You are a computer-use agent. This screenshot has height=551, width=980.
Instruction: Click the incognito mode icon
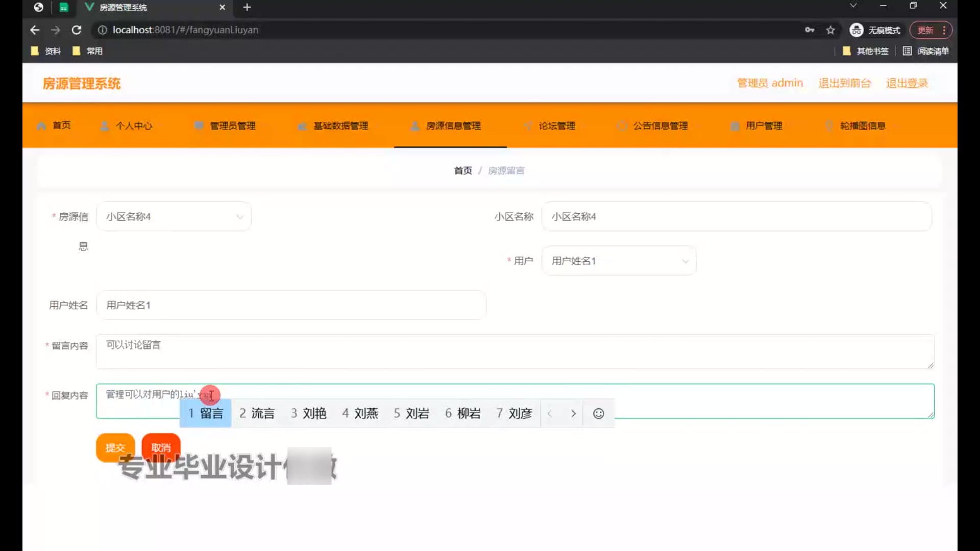pyautogui.click(x=856, y=30)
